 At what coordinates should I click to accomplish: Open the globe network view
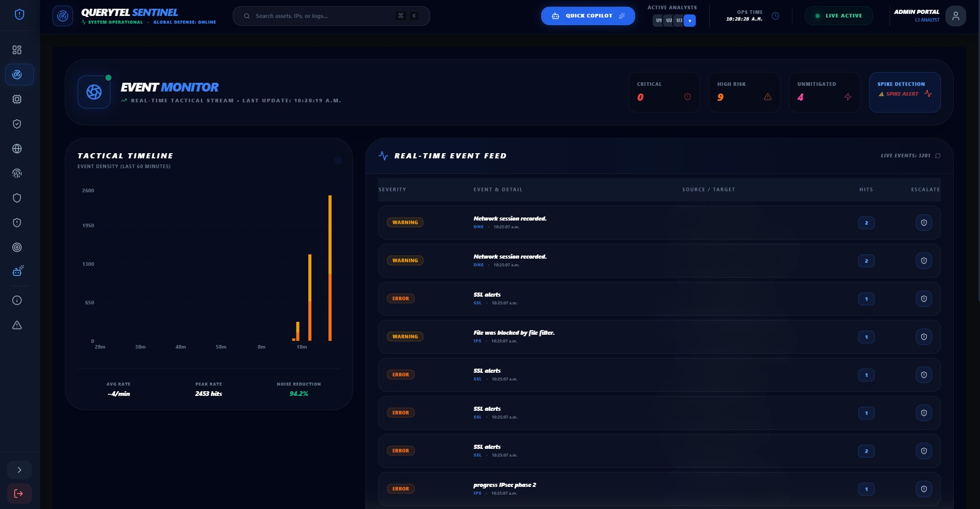(17, 149)
